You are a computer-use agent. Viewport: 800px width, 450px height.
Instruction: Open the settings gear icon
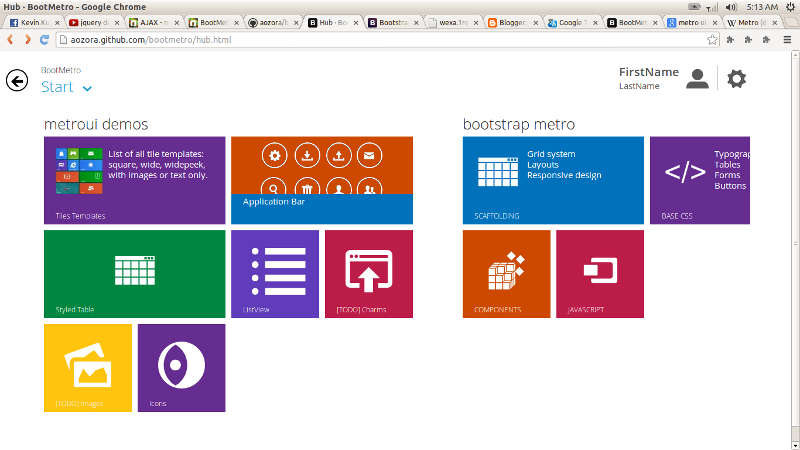coord(736,79)
